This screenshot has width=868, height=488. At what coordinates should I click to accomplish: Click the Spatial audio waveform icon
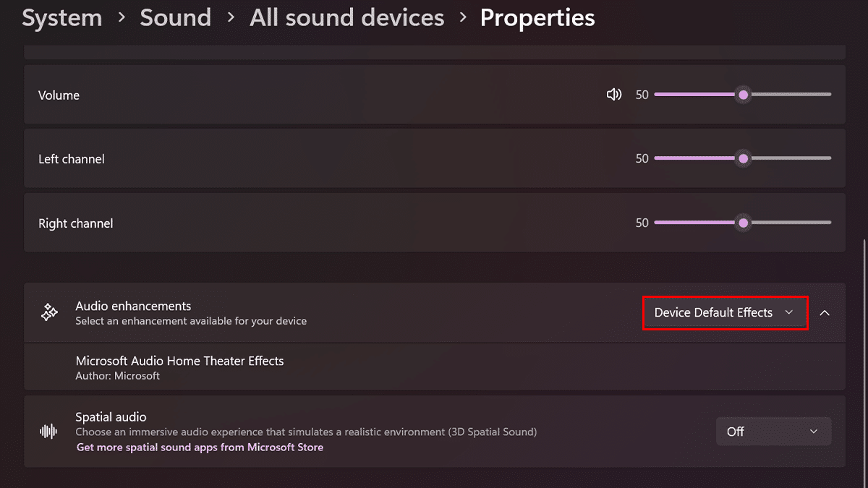(x=48, y=431)
